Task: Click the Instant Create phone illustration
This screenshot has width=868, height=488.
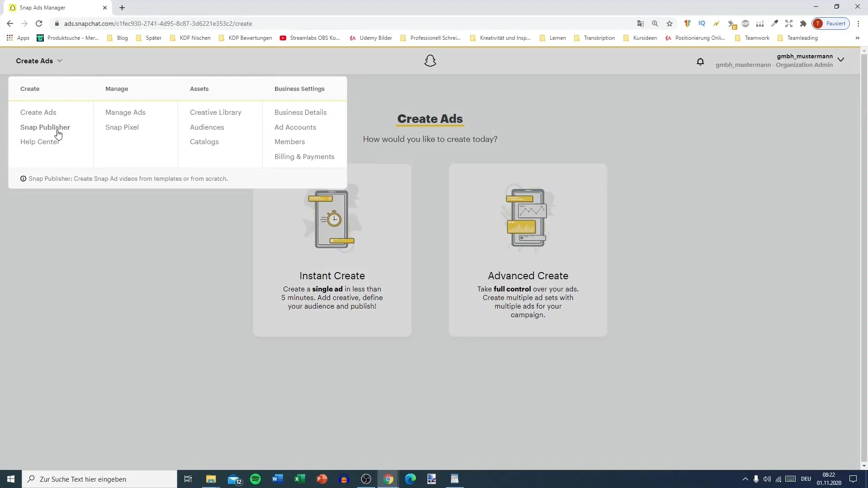Action: coord(332,219)
